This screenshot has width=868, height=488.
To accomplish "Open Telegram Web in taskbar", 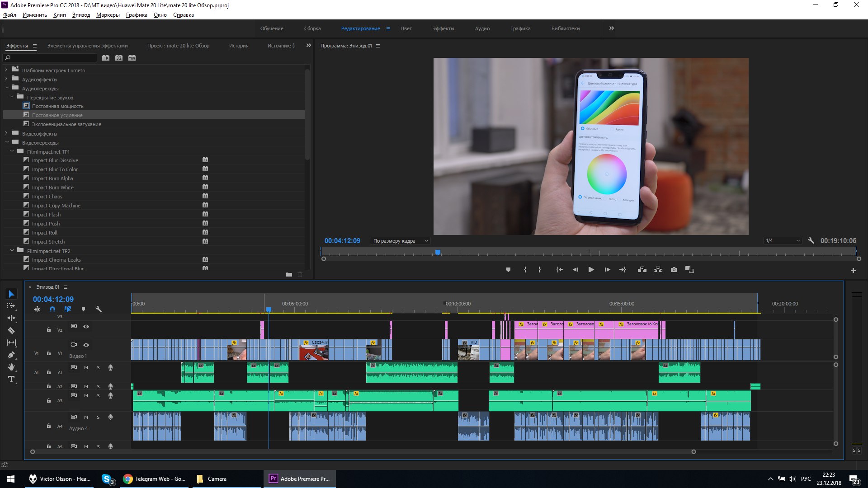I will (x=154, y=479).
